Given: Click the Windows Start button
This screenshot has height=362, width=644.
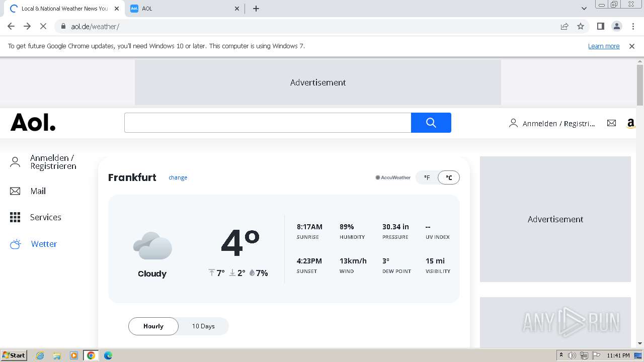Looking at the screenshot, I should 14,355.
